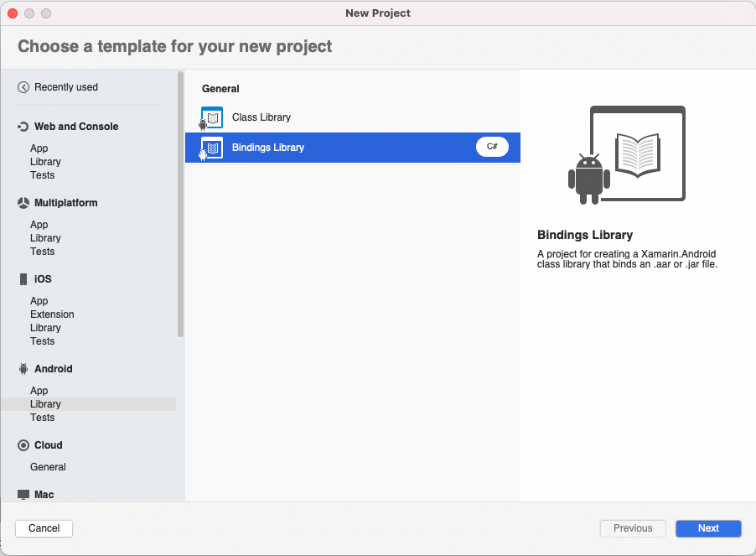Click the iOS device icon in the sidebar
The width and height of the screenshot is (756, 556).
coord(22,278)
